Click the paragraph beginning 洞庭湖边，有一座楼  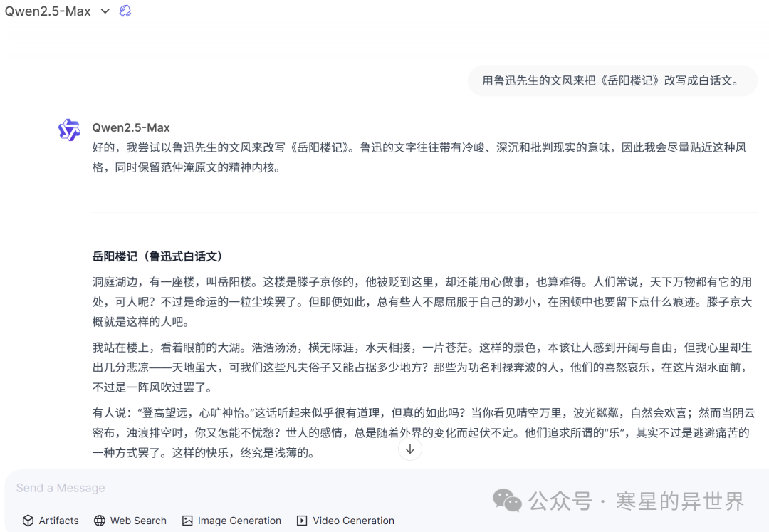point(422,302)
